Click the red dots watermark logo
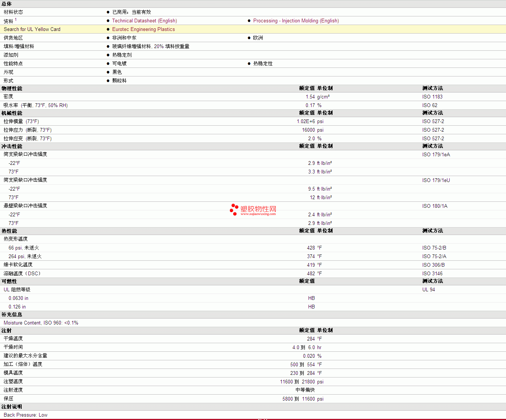This screenshot has height=420, width=506. coord(234,210)
